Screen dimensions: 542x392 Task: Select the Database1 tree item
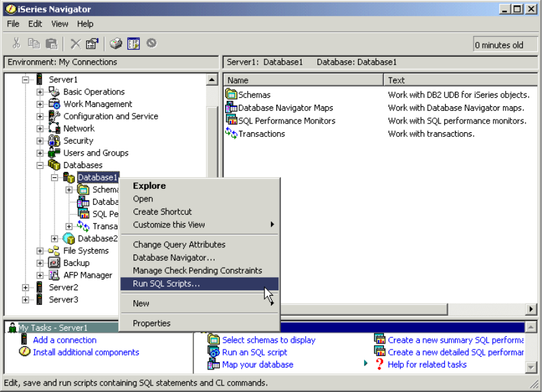pos(98,177)
